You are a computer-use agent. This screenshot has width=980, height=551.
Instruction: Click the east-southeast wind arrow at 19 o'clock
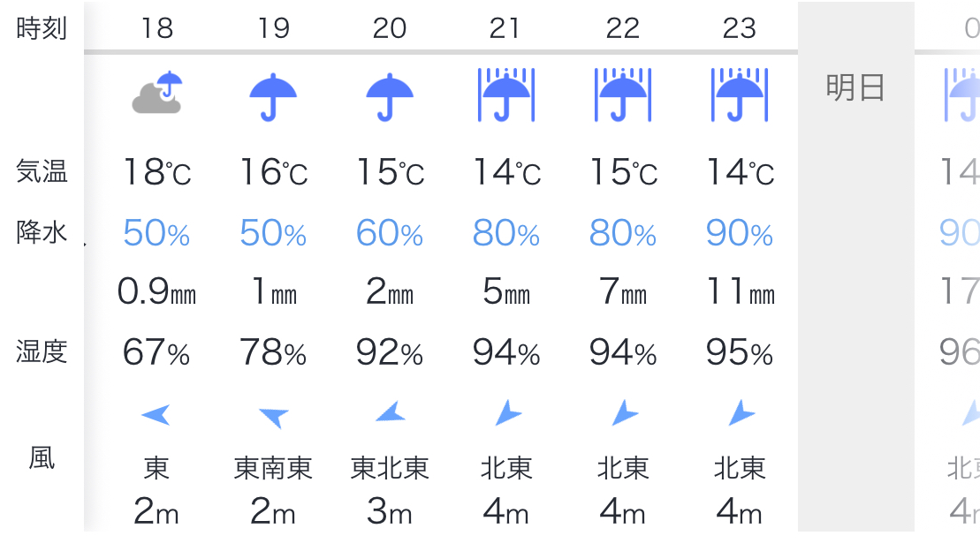[x=273, y=415]
